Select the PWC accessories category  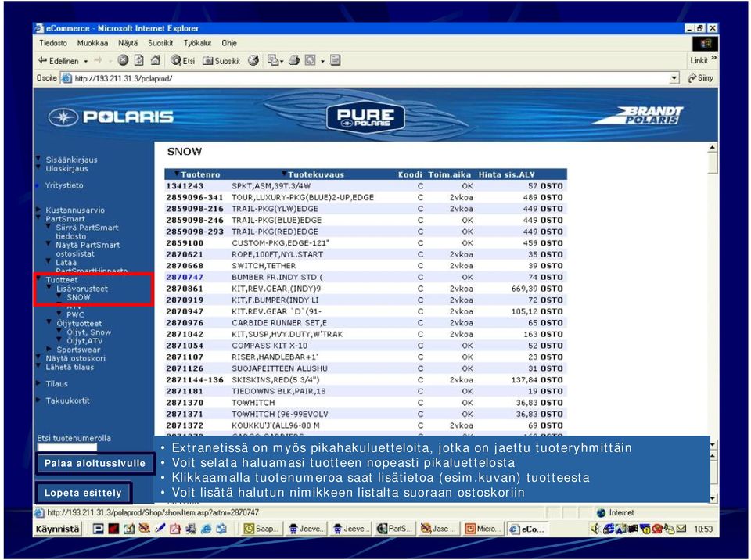pos(75,314)
